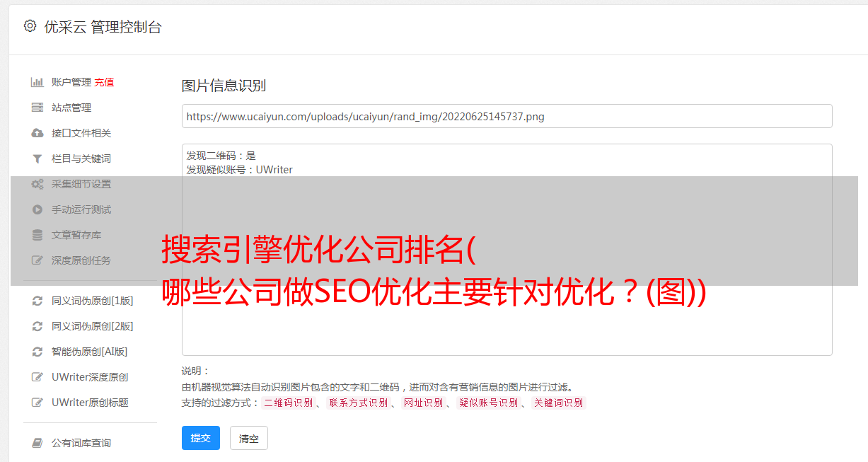Click the edit icon for UWriter原创标题

pos(37,403)
